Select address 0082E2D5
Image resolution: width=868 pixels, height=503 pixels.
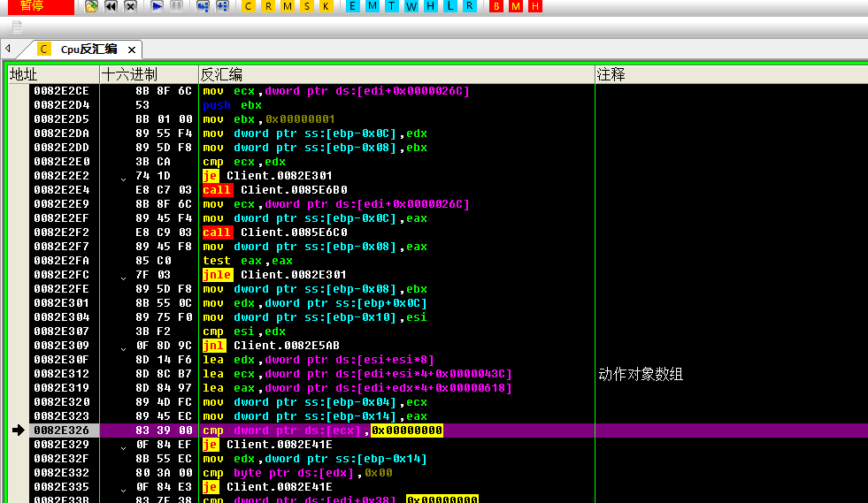pos(61,119)
